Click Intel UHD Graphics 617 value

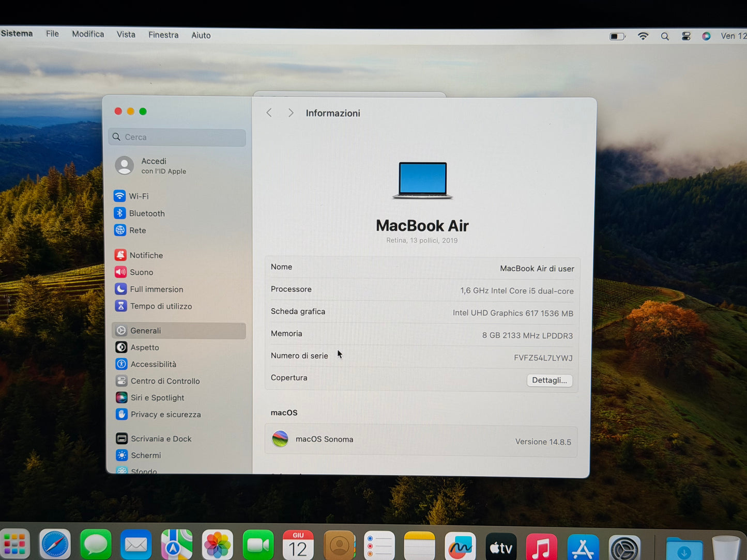513,313
